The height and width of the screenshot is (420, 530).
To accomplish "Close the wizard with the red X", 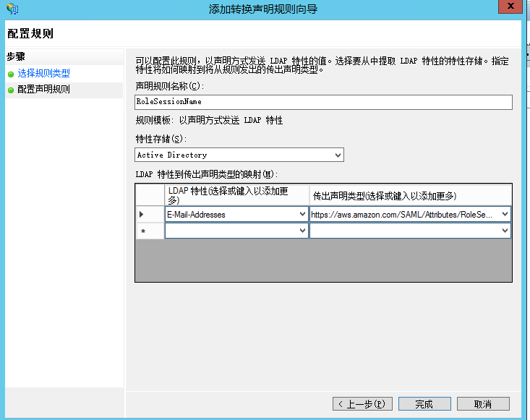I will click(x=510, y=7).
